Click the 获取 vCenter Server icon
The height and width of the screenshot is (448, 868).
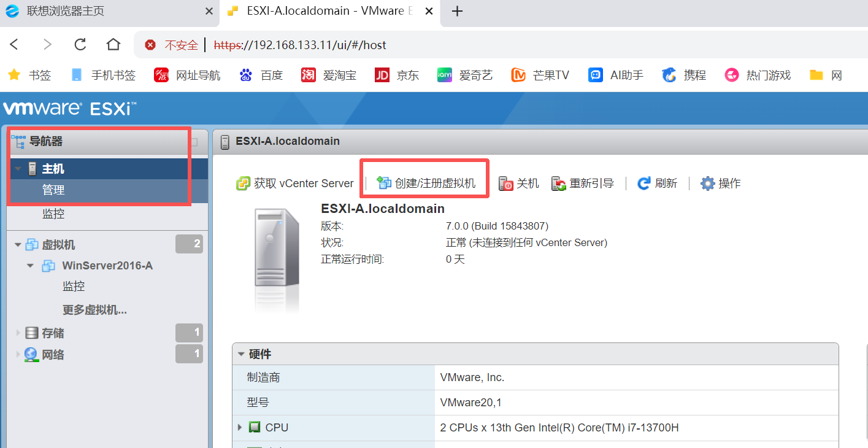tap(244, 183)
